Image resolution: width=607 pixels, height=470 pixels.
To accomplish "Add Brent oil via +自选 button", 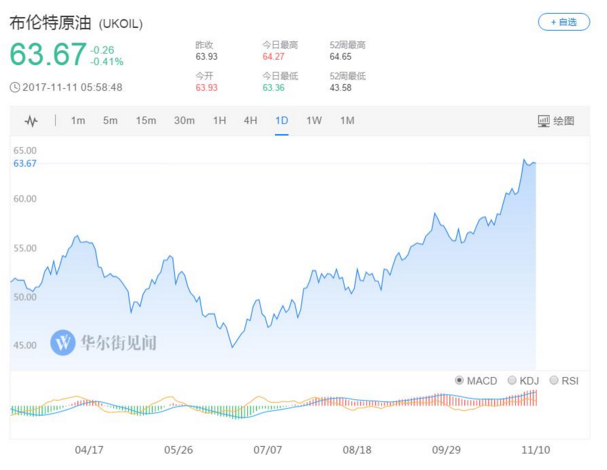I will click(x=564, y=22).
